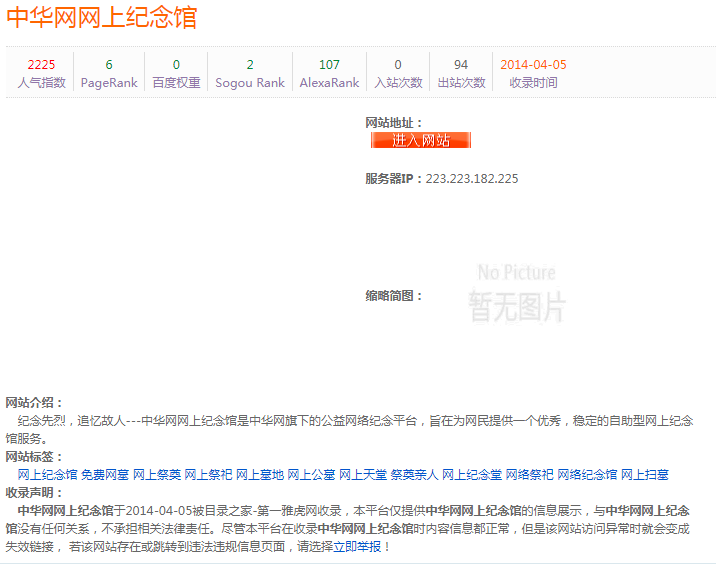Open the 网上公墓 tag link
Image resolution: width=716 pixels, height=565 pixels.
[311, 475]
